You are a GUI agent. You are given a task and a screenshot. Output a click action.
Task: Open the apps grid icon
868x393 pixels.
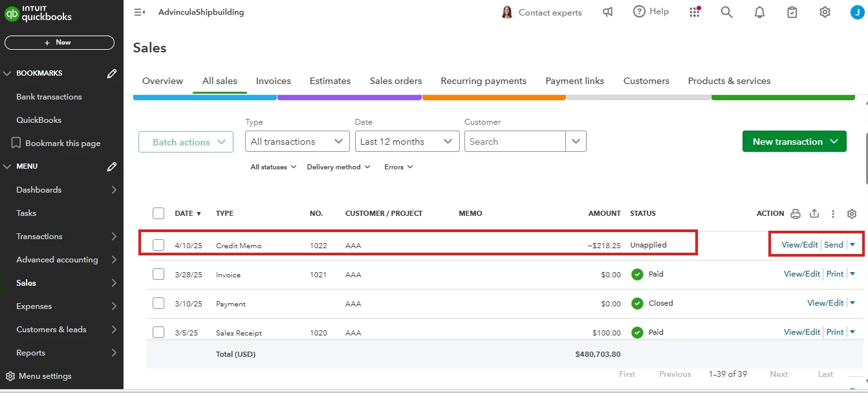pyautogui.click(x=694, y=12)
